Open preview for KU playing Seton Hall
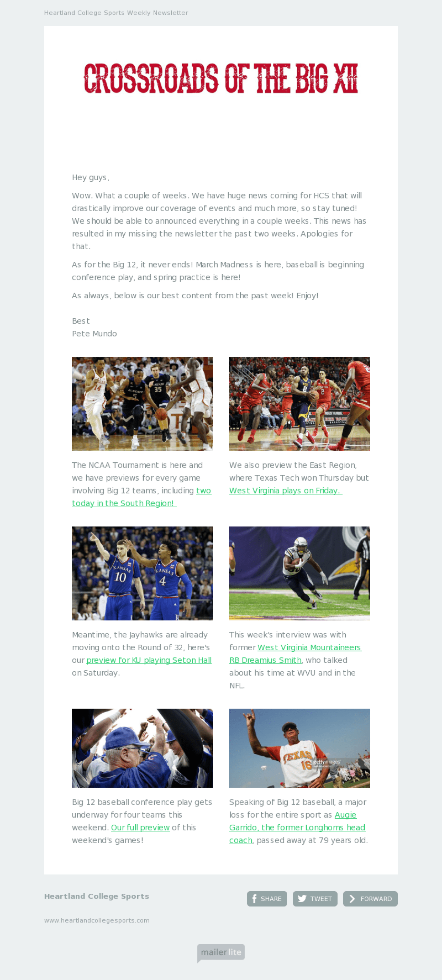This screenshot has width=442, height=980. (x=149, y=660)
